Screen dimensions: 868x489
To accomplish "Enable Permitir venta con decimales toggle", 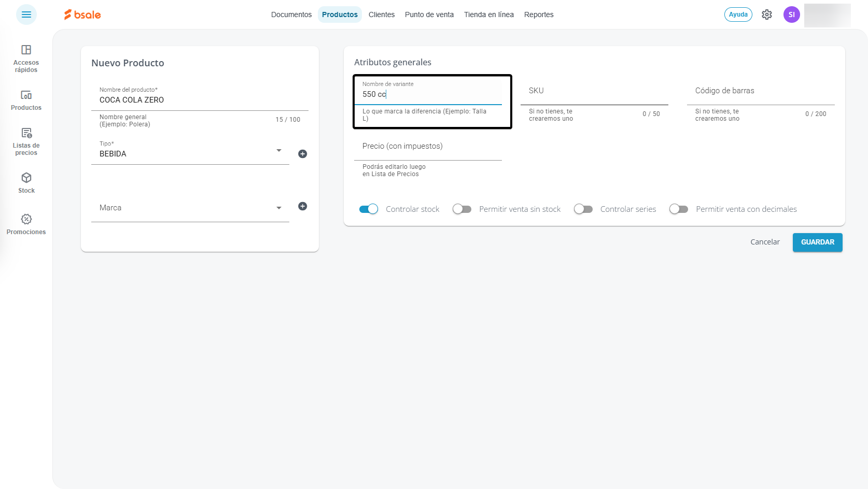I will pos(679,209).
